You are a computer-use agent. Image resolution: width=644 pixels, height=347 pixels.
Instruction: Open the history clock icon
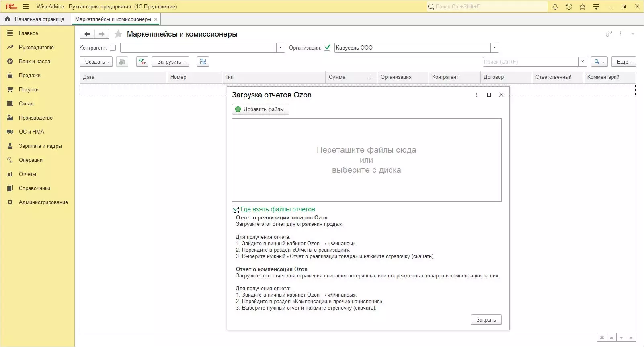pyautogui.click(x=569, y=6)
